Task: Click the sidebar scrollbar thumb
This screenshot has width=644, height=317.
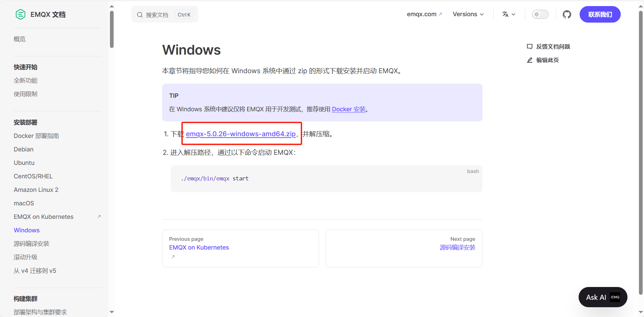Action: point(112,29)
